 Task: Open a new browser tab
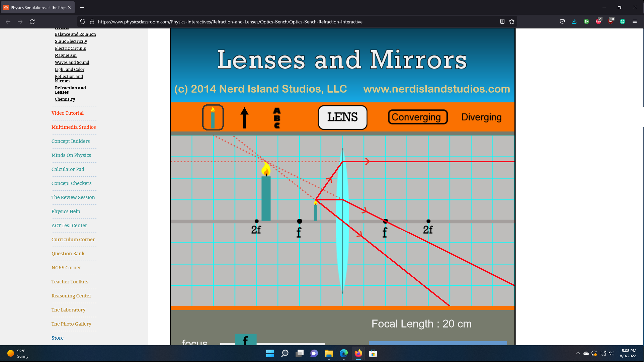pyautogui.click(x=82, y=7)
